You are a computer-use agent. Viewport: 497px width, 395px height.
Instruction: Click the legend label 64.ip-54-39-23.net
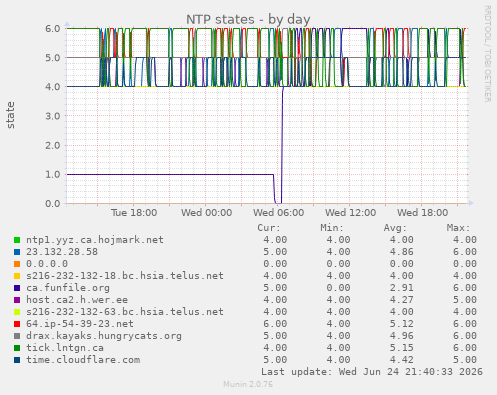pyautogui.click(x=80, y=324)
